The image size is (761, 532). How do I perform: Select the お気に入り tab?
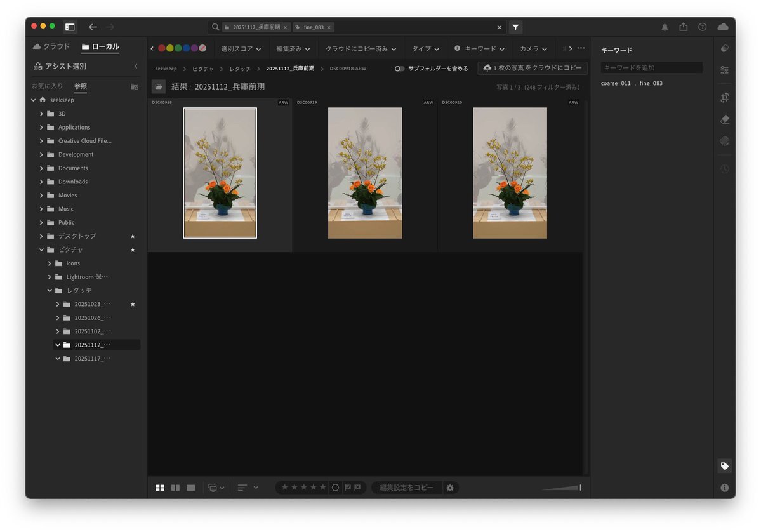(x=48, y=86)
